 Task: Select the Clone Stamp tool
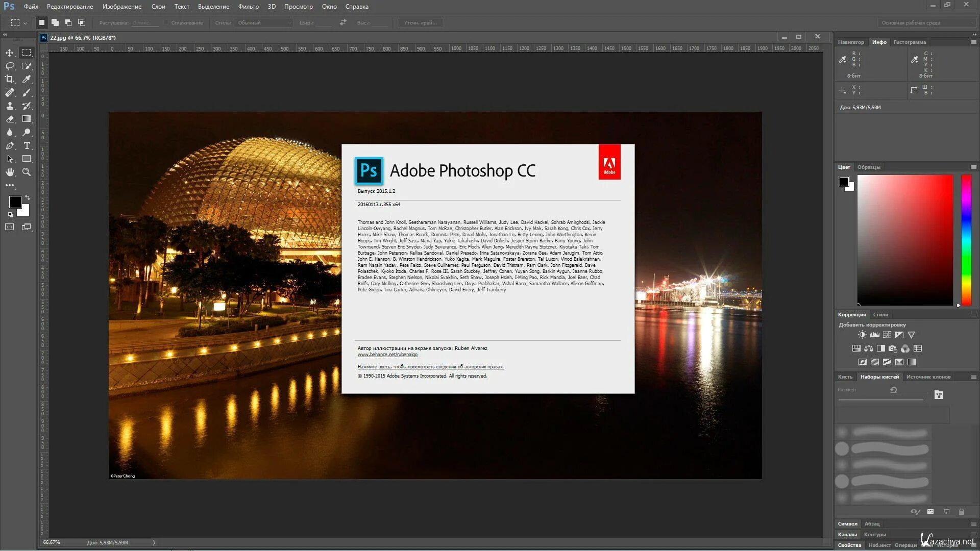(x=9, y=106)
